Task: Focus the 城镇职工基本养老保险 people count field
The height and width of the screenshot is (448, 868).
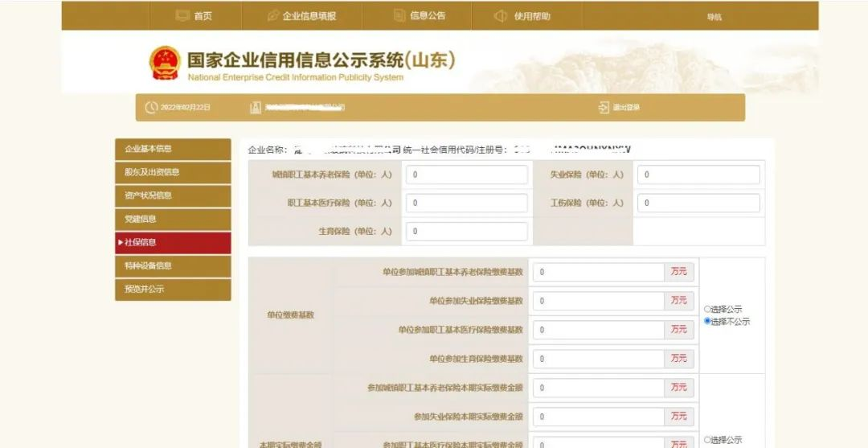Action: tap(466, 175)
